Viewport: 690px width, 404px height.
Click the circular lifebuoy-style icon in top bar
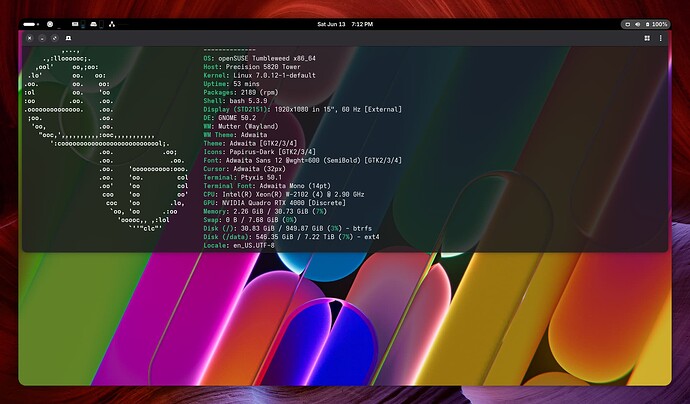(x=50, y=24)
